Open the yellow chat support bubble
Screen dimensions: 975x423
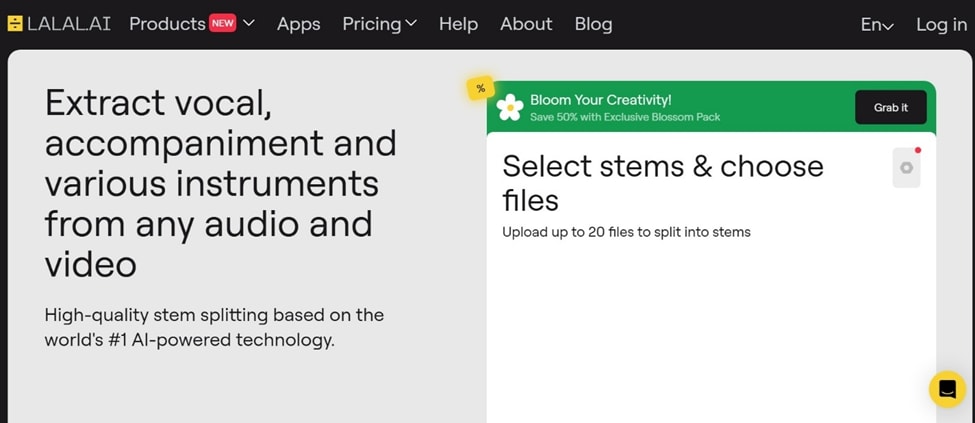tap(947, 389)
